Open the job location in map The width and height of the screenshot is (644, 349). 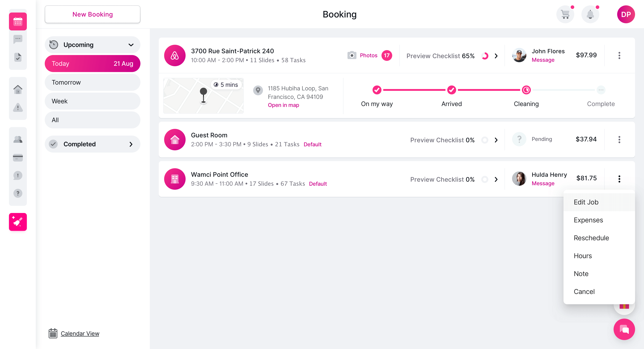283,105
